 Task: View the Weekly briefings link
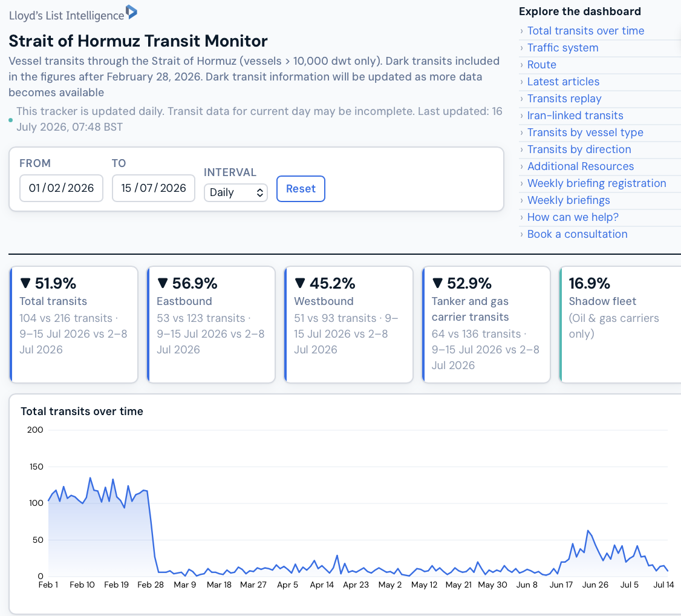click(569, 200)
